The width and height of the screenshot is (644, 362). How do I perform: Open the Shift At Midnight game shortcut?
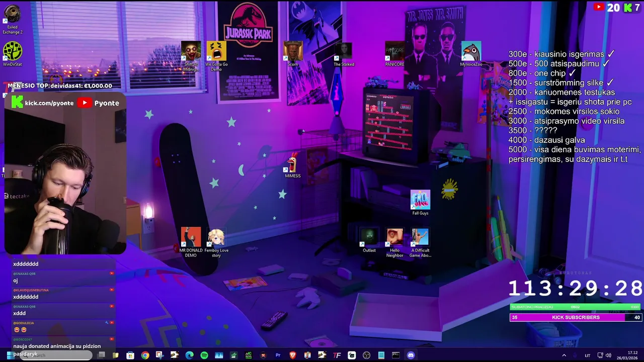tap(191, 56)
